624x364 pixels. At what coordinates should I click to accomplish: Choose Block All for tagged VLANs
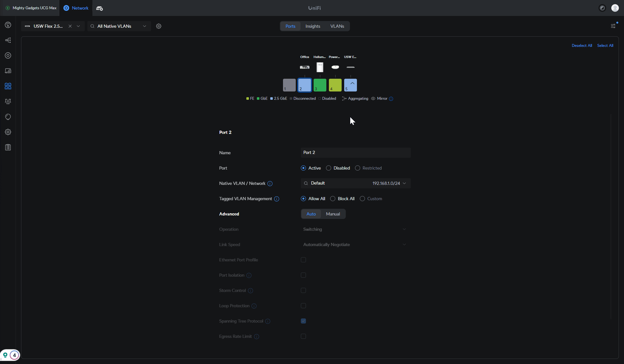pyautogui.click(x=333, y=199)
